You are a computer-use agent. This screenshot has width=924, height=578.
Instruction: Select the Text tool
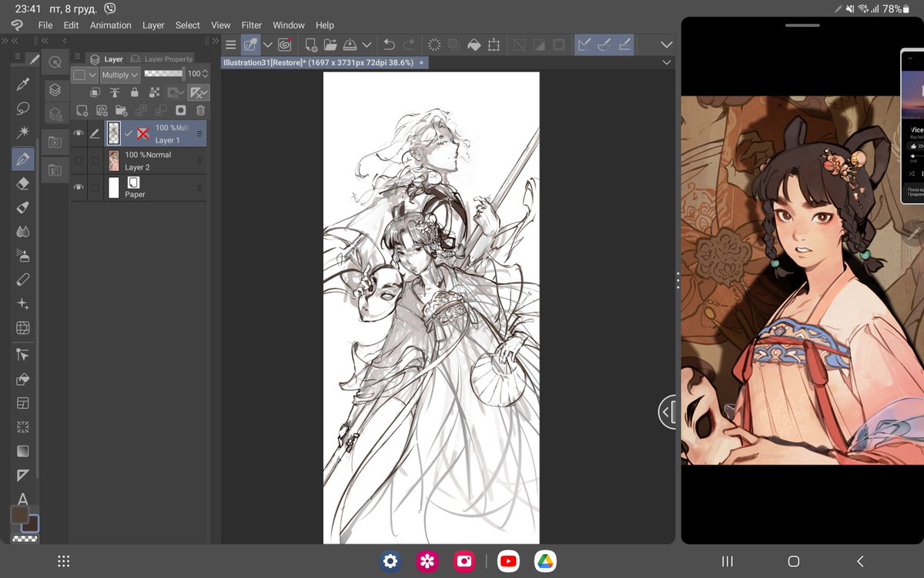pyautogui.click(x=23, y=499)
